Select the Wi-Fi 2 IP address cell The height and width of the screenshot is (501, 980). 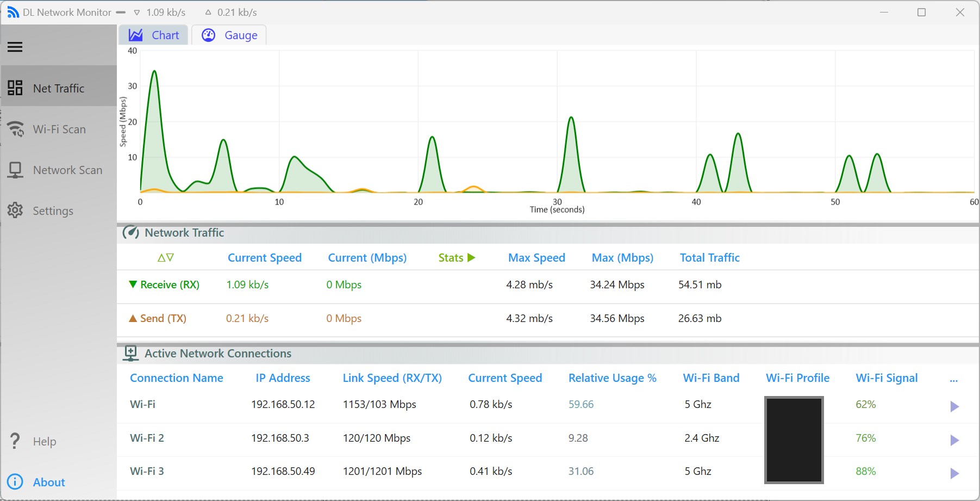(x=280, y=438)
